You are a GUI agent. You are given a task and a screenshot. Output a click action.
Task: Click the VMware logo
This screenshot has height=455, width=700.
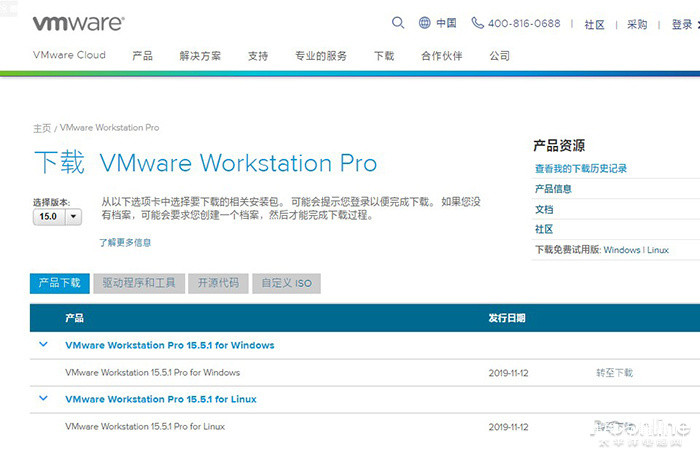click(79, 23)
